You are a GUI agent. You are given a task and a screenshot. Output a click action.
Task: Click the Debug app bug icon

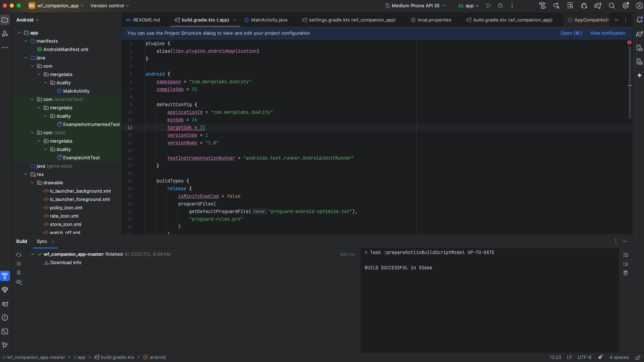pos(500,6)
